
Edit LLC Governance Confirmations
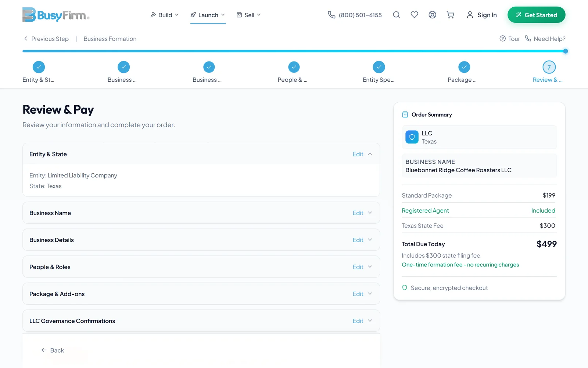tap(358, 321)
